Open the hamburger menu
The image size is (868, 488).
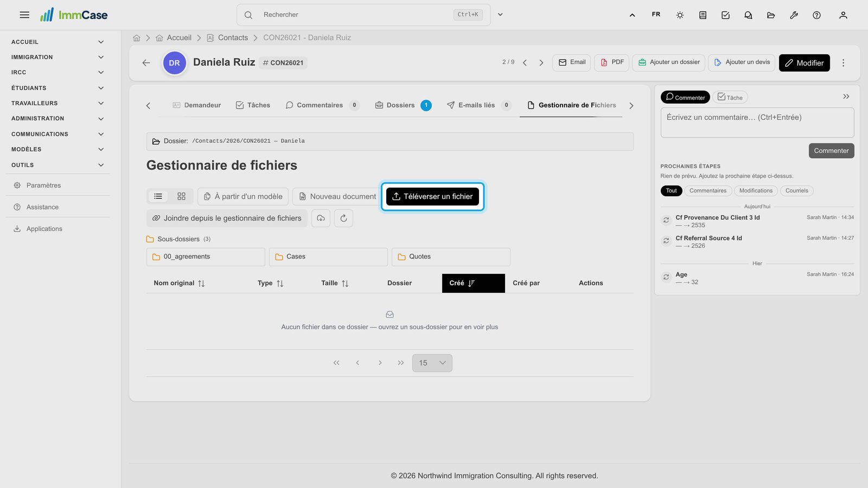pyautogui.click(x=24, y=15)
